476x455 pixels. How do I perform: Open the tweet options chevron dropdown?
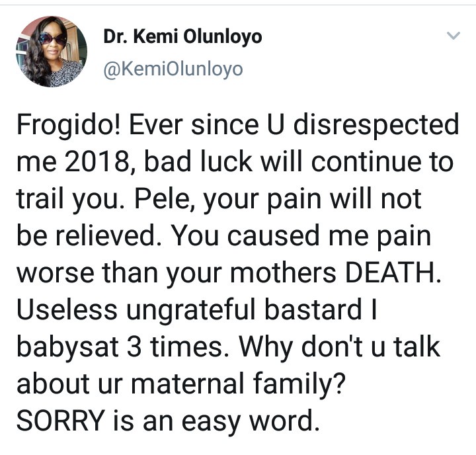[453, 36]
